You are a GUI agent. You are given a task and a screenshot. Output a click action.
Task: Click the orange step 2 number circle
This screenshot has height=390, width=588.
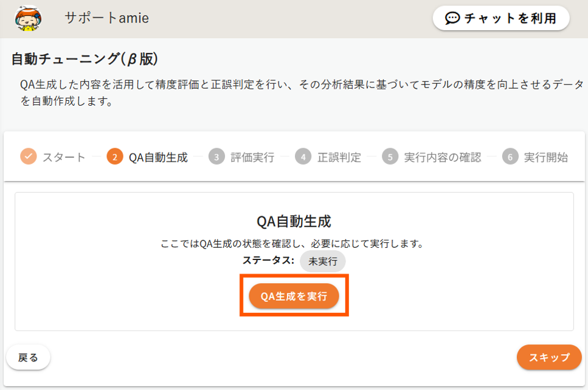[115, 157]
